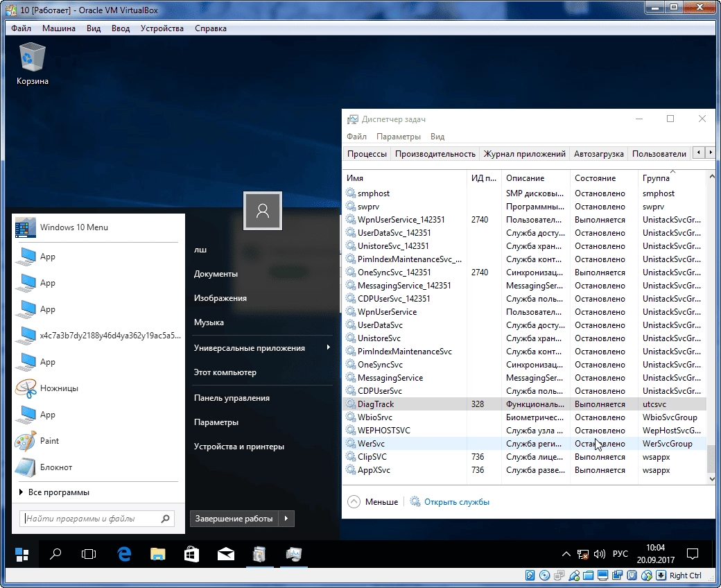
Task: Click the CPU virtualization chip indicator
Action: (632, 575)
